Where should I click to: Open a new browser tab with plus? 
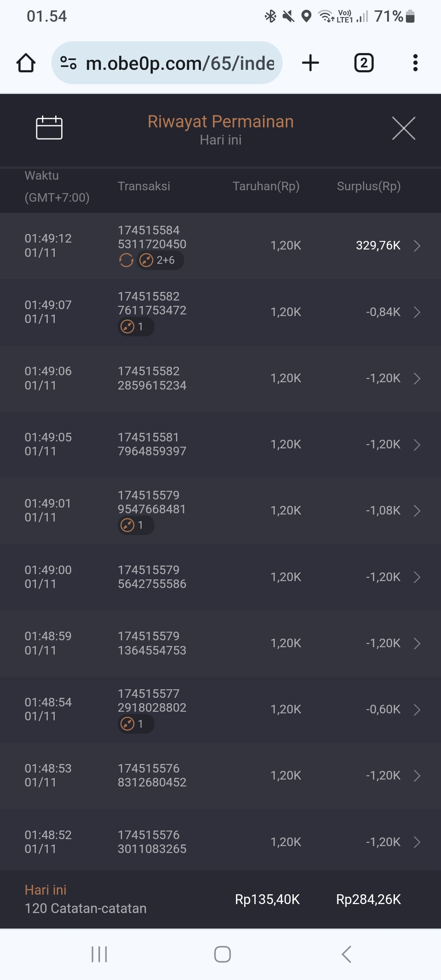point(310,63)
